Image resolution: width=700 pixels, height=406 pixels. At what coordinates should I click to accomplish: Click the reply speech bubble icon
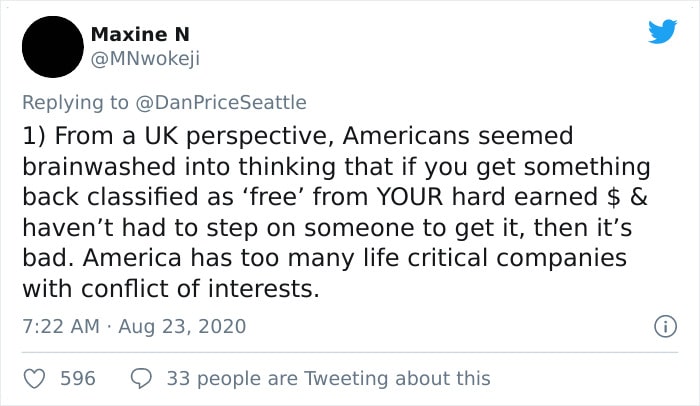141,379
